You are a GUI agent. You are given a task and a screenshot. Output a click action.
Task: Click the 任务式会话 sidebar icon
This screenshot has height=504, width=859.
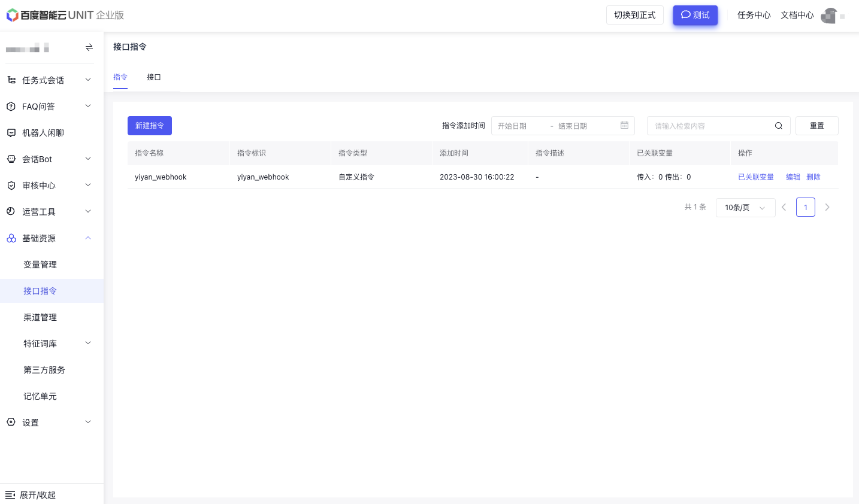point(11,80)
